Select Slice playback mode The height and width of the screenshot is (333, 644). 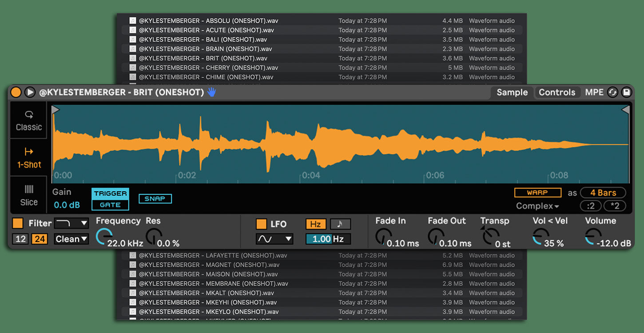point(29,195)
